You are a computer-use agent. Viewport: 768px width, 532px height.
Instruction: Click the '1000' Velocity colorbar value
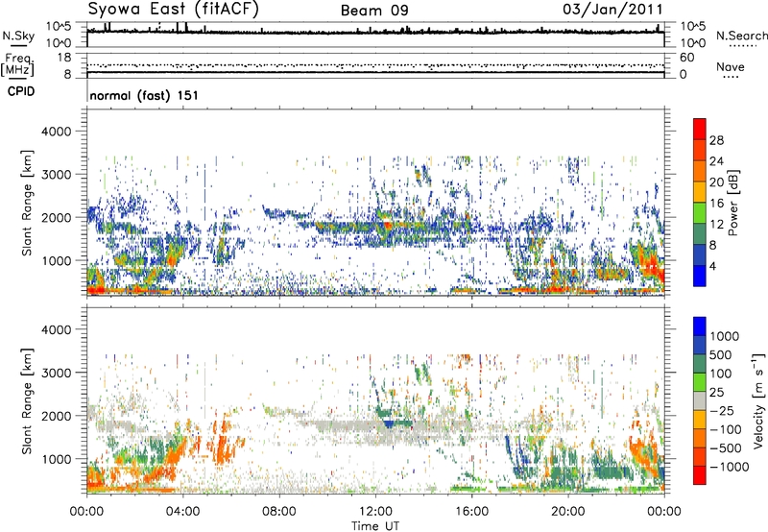click(725, 336)
